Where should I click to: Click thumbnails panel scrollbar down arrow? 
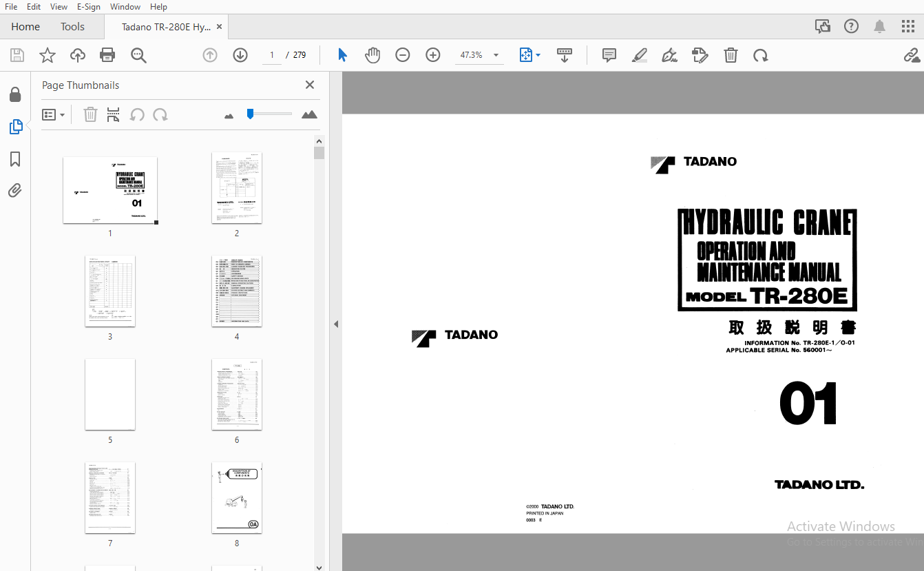(319, 566)
